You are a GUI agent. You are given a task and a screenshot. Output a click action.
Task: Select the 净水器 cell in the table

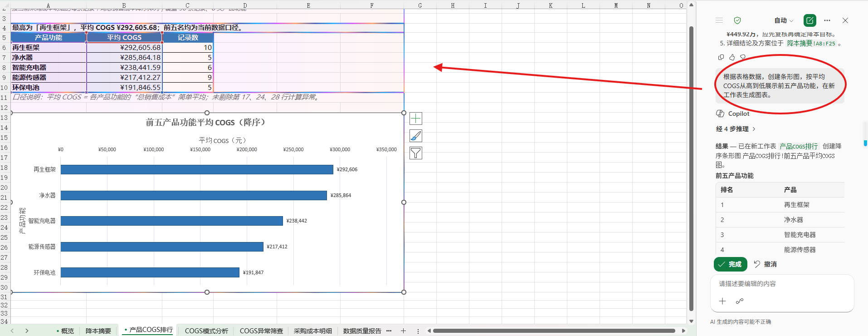pos(49,58)
